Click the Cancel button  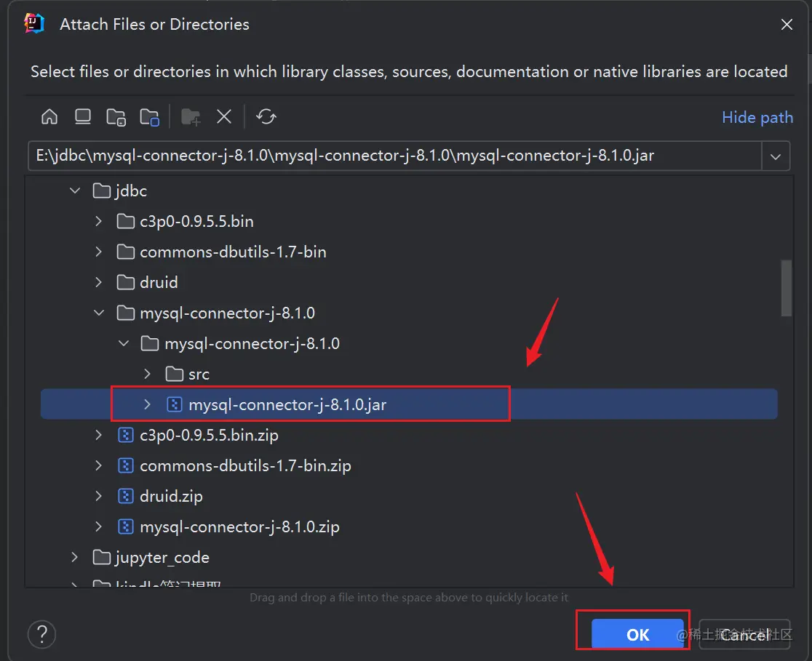(x=744, y=634)
